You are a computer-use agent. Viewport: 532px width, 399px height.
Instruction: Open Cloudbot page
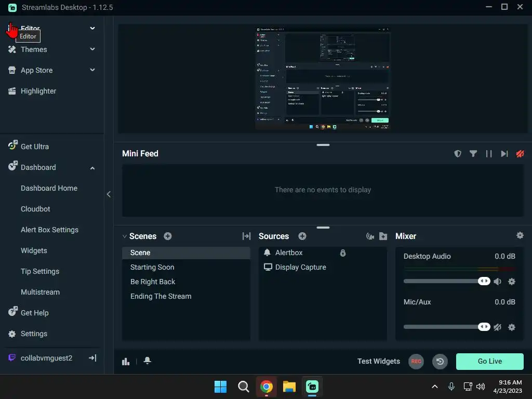pyautogui.click(x=35, y=209)
